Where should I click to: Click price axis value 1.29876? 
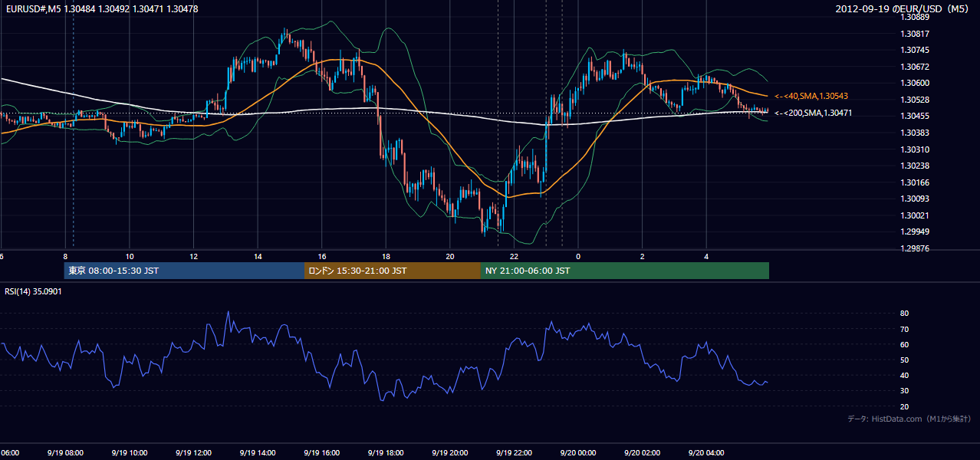[915, 248]
